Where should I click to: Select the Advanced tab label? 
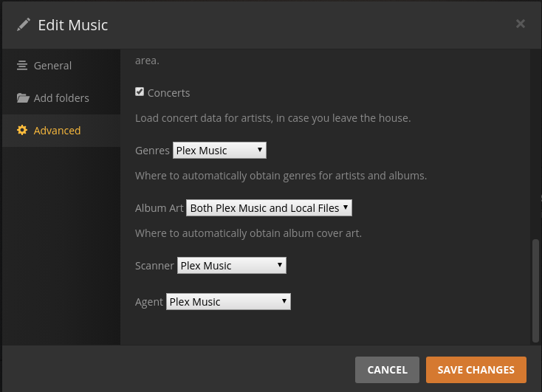(x=57, y=131)
